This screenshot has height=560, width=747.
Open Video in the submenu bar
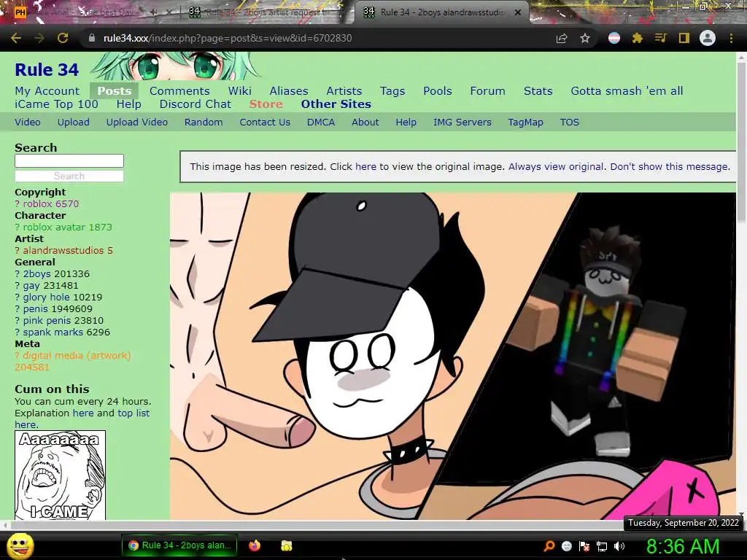point(28,122)
